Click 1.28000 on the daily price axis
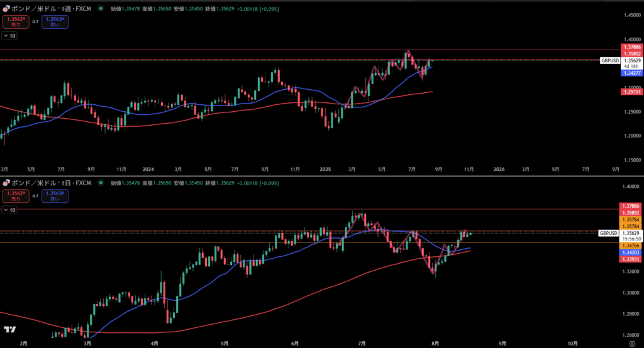Viewport: 644px width, 348px height. tap(631, 314)
